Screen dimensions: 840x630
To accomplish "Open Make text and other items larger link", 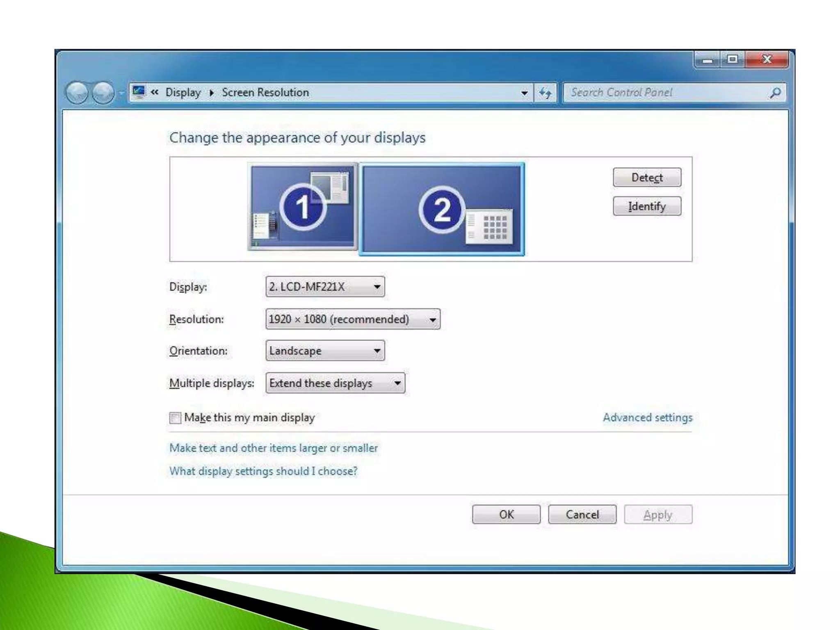I will 273,448.
